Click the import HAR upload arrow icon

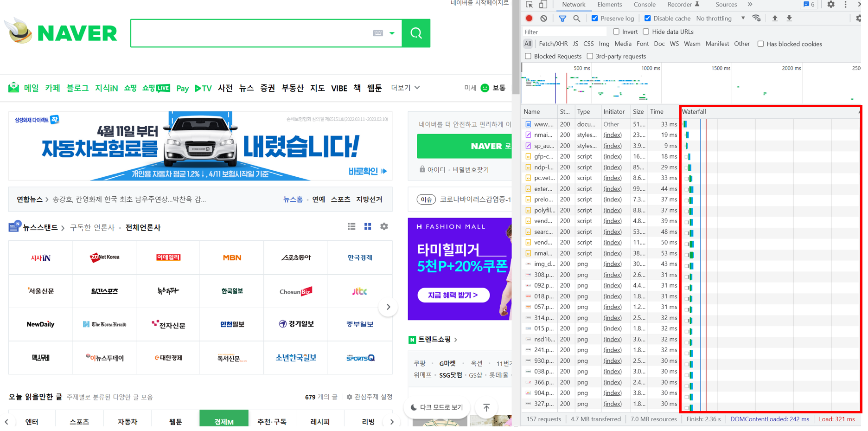click(775, 19)
